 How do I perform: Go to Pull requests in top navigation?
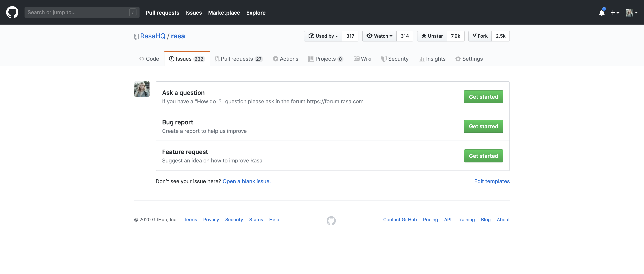162,12
